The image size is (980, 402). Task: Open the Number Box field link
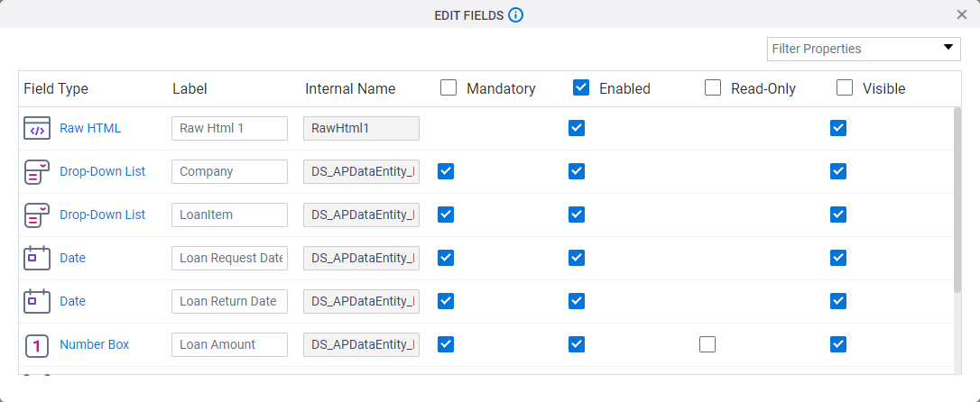pyautogui.click(x=95, y=344)
